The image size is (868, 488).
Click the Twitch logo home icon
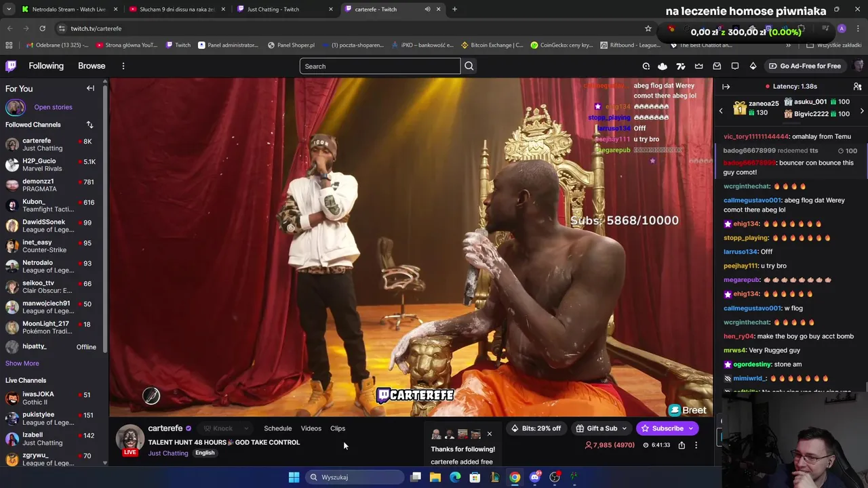click(11, 66)
